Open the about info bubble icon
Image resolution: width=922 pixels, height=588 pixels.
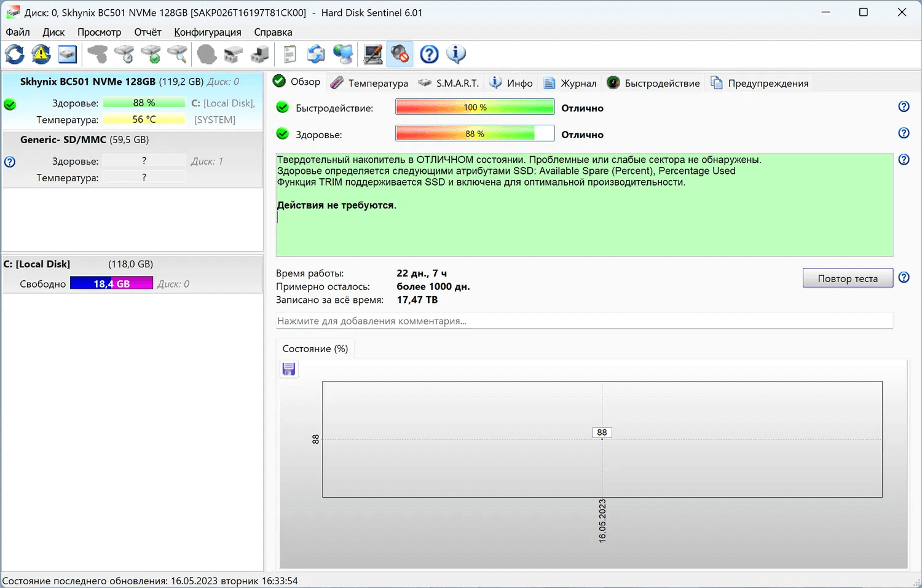[456, 55]
